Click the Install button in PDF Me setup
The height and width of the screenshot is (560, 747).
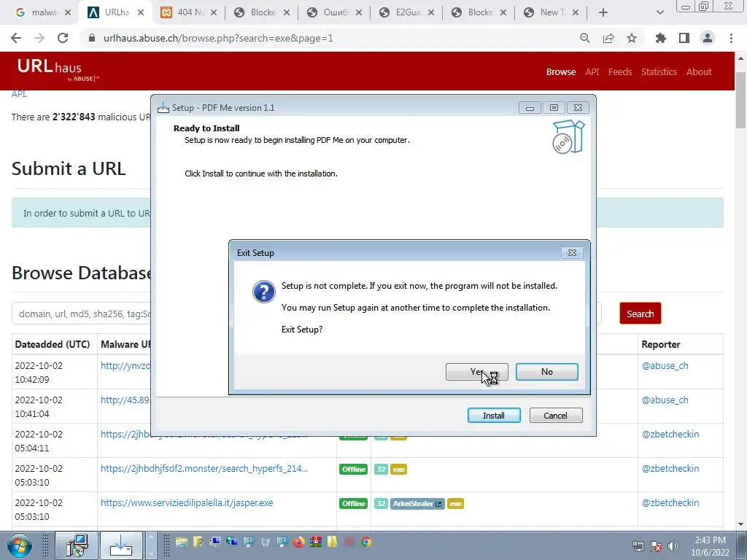pos(494,415)
